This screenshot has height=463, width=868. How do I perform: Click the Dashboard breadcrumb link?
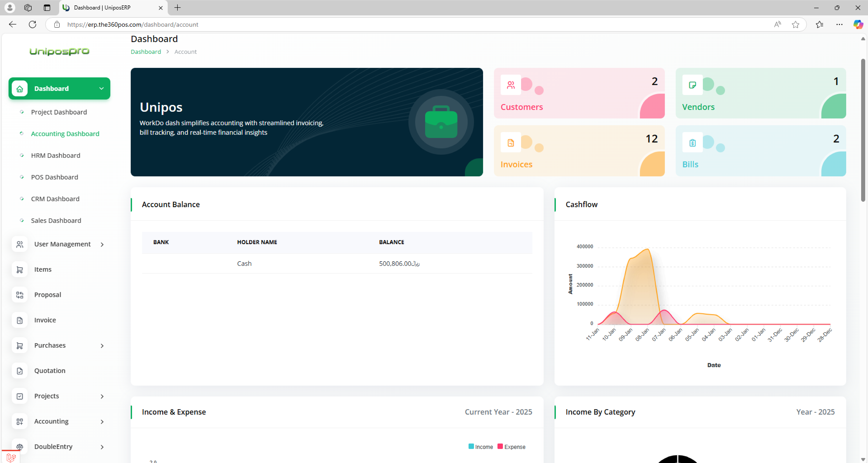[x=146, y=51]
